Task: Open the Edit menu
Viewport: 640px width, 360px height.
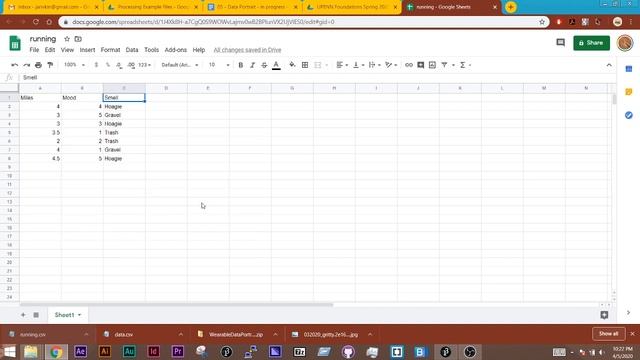Action: click(x=50, y=50)
